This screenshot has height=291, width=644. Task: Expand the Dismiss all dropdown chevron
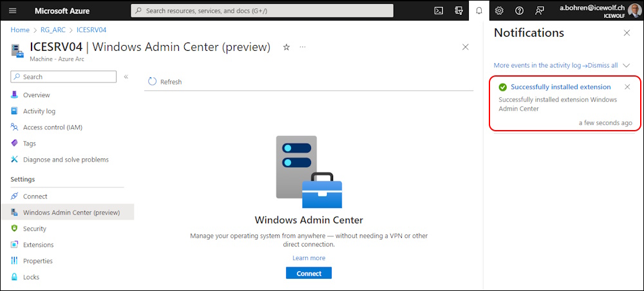tap(627, 65)
